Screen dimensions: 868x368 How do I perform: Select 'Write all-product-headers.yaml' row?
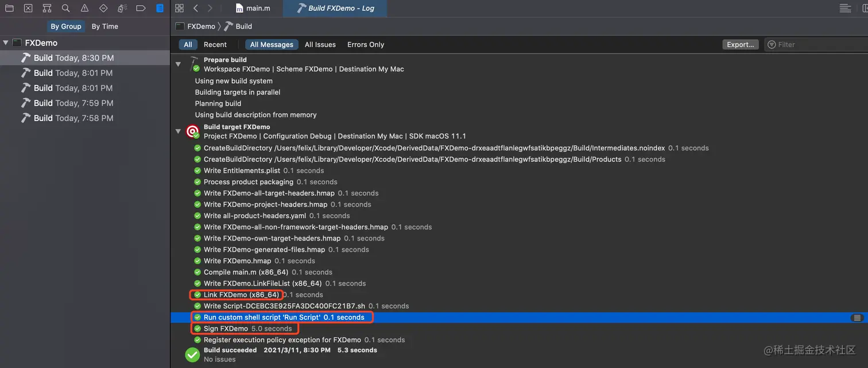click(x=520, y=216)
